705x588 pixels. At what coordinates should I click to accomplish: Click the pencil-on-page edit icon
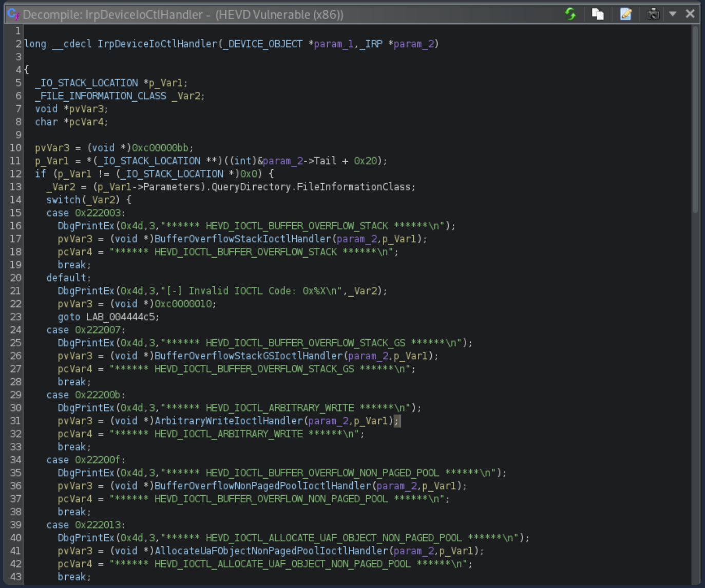[x=625, y=14]
